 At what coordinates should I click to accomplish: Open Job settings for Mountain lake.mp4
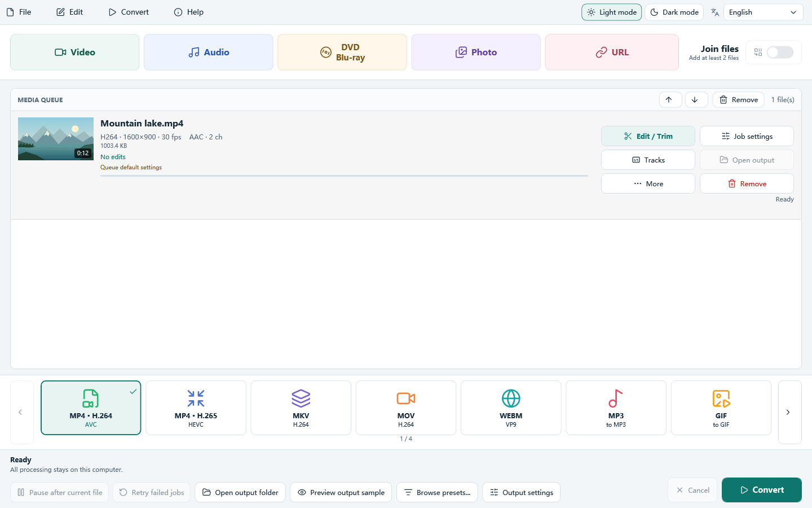point(747,136)
